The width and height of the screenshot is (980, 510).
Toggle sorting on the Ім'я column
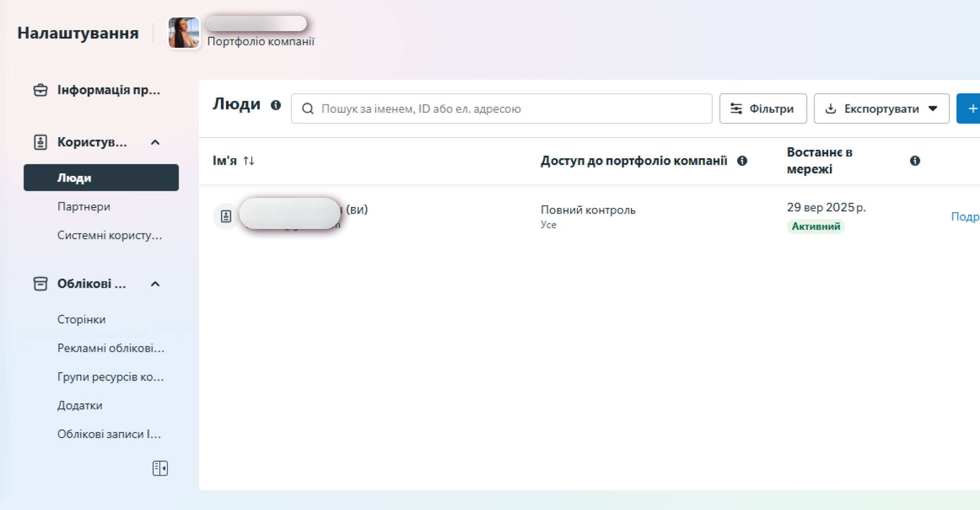[250, 160]
